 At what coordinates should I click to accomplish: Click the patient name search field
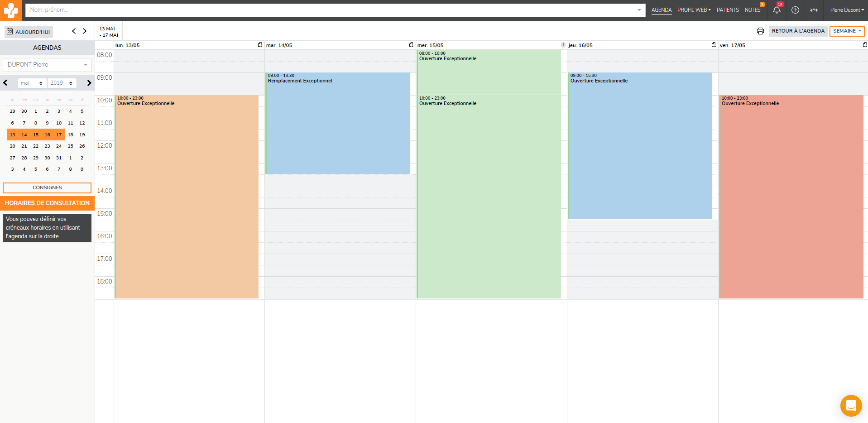pyautogui.click(x=331, y=10)
